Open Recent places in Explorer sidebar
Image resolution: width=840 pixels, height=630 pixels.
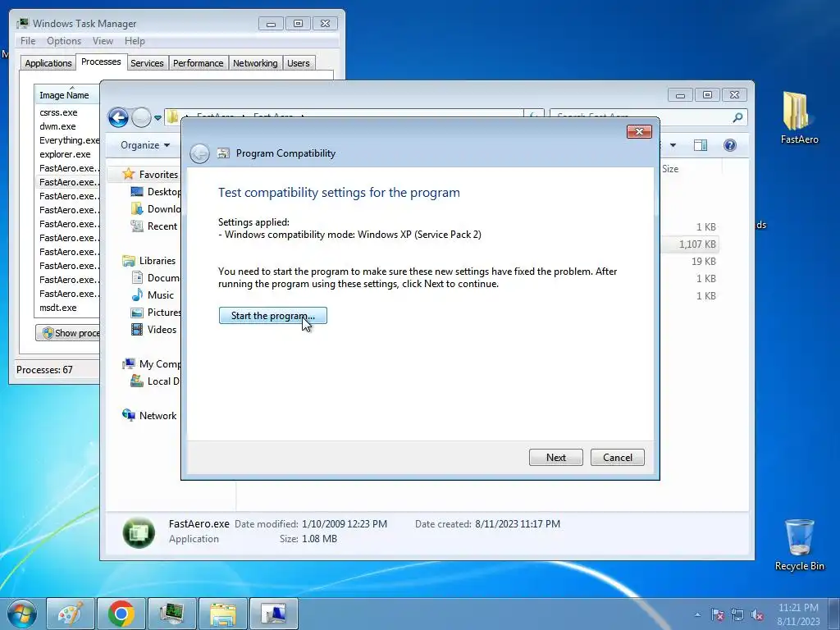pos(154,226)
